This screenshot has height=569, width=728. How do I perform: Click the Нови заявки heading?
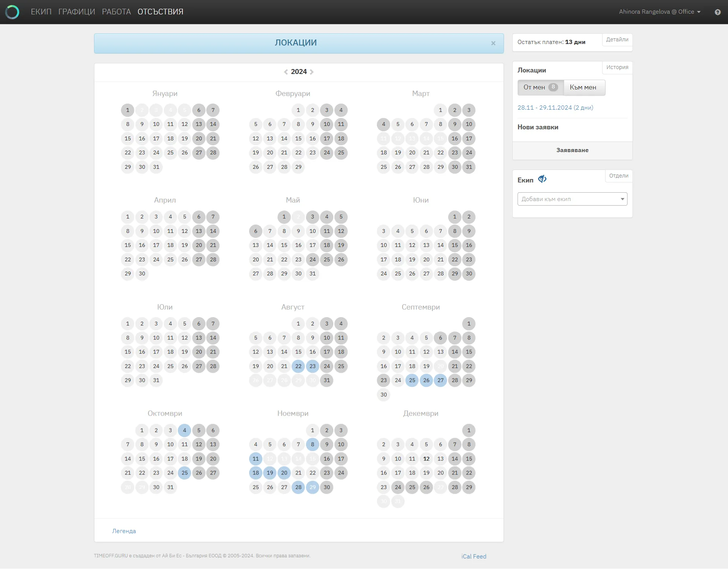click(x=538, y=127)
